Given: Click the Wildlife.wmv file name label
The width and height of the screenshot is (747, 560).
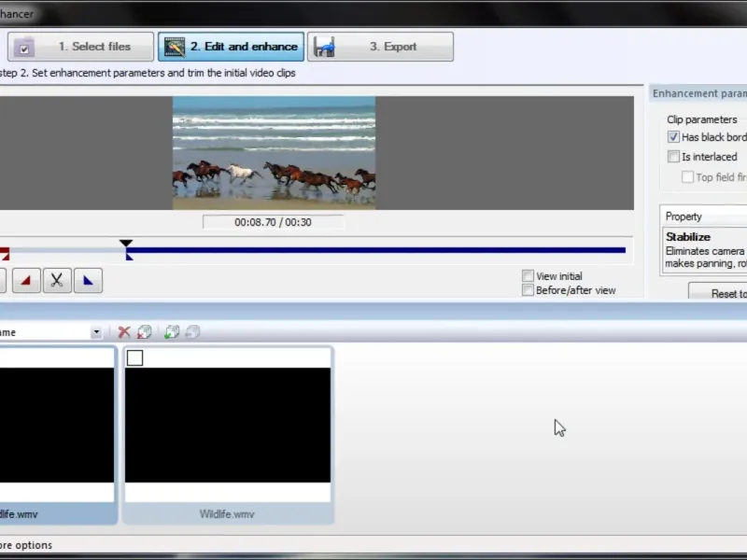Looking at the screenshot, I should (227, 514).
